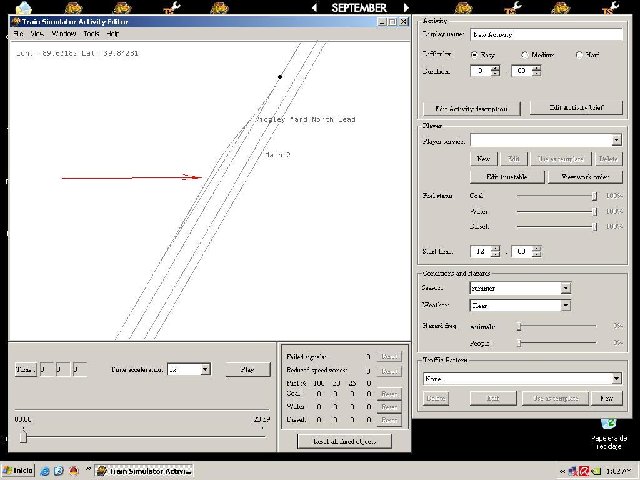
Task: Select the Hard difficulty radio button
Action: click(x=580, y=54)
